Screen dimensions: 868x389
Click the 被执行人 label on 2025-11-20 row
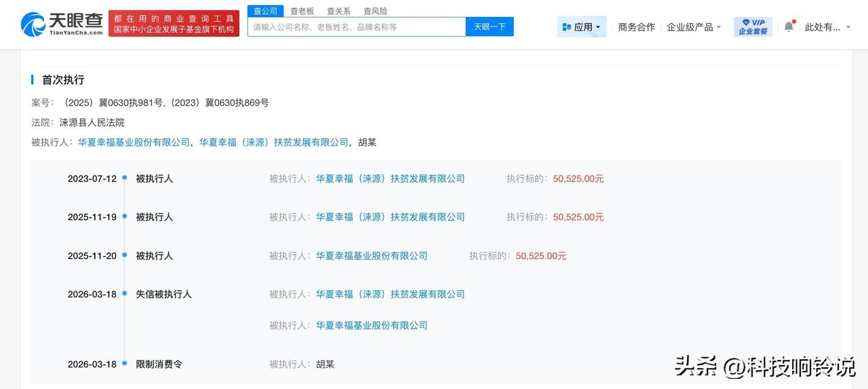155,256
